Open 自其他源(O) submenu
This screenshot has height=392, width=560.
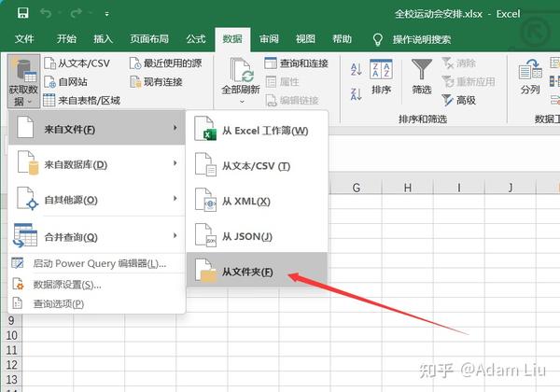[96, 199]
